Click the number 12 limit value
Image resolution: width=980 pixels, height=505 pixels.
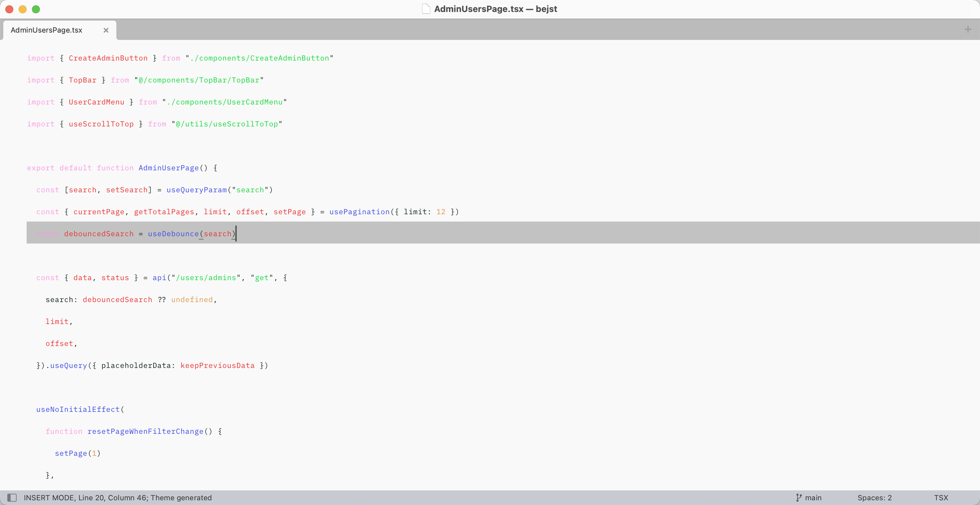(x=441, y=212)
